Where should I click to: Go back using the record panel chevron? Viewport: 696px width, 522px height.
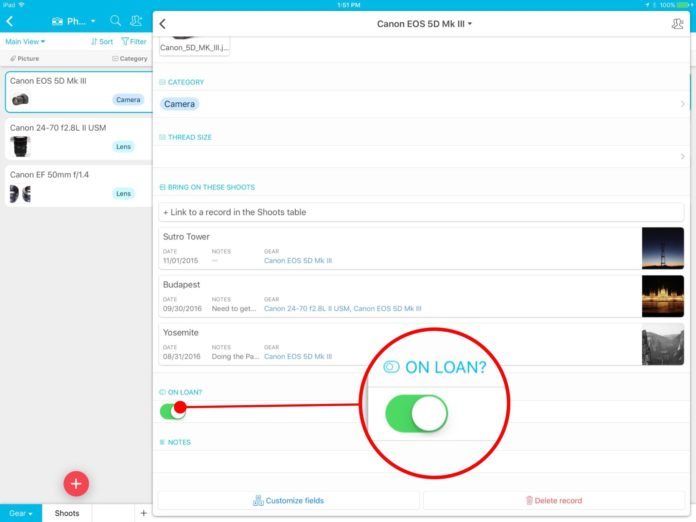tap(162, 24)
